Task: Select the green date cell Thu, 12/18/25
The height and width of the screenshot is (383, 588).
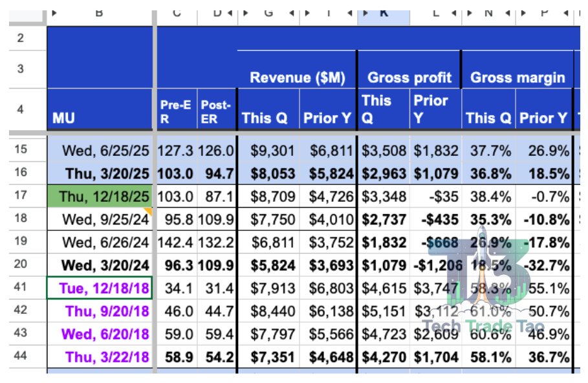Action: pyautogui.click(x=100, y=196)
